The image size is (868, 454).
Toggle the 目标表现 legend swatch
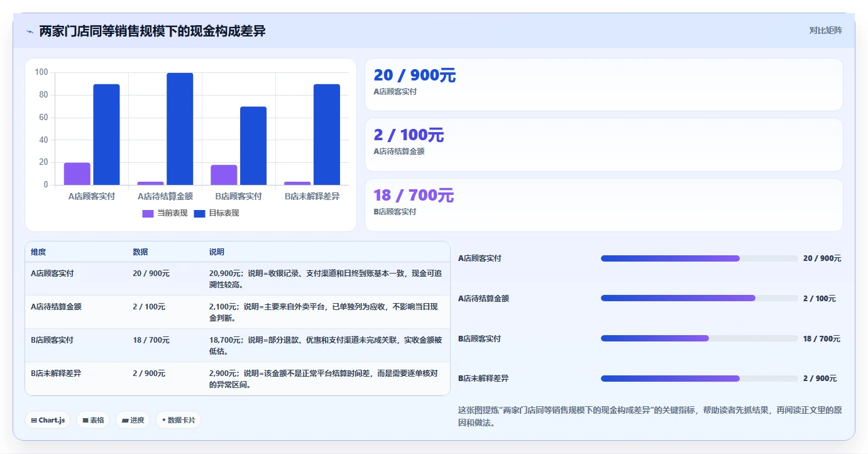[199, 213]
